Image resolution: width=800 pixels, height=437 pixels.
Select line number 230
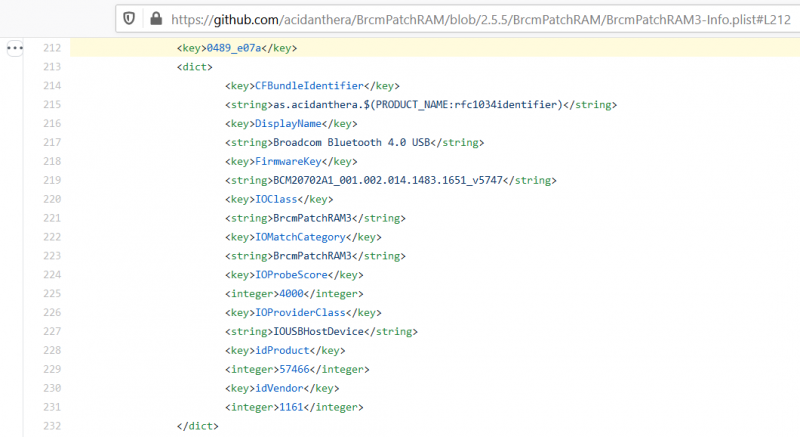(x=52, y=388)
